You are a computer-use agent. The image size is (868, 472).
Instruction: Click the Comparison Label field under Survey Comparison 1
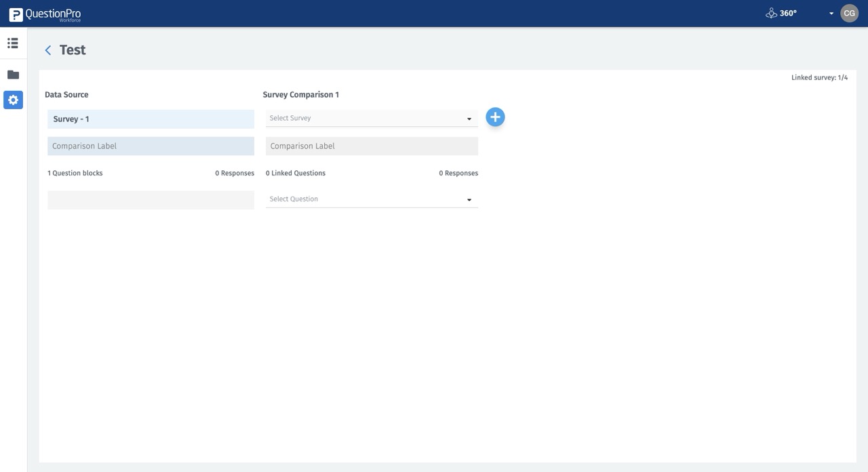click(371, 146)
